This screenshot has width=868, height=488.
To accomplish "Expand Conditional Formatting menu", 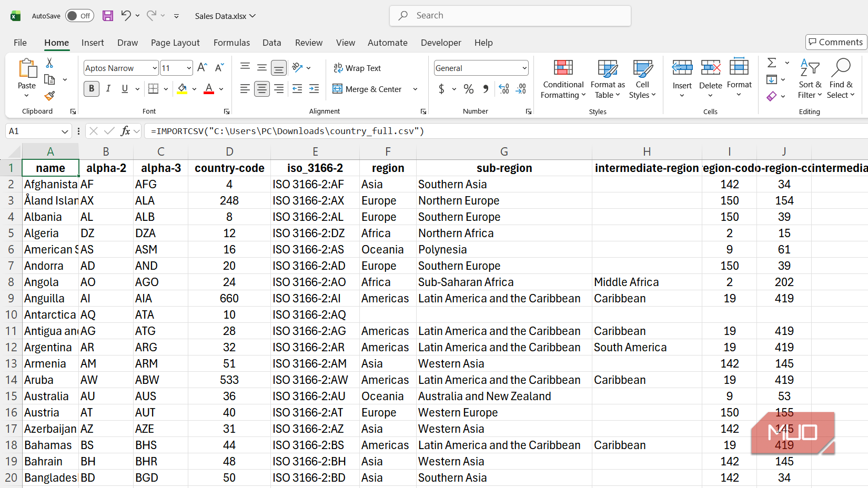I will (563, 78).
